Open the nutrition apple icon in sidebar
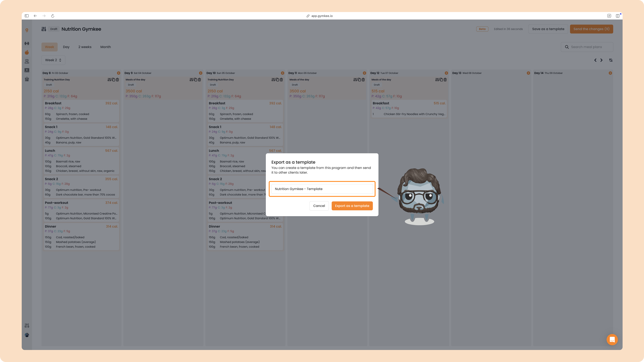This screenshot has width=644, height=362. point(27,52)
